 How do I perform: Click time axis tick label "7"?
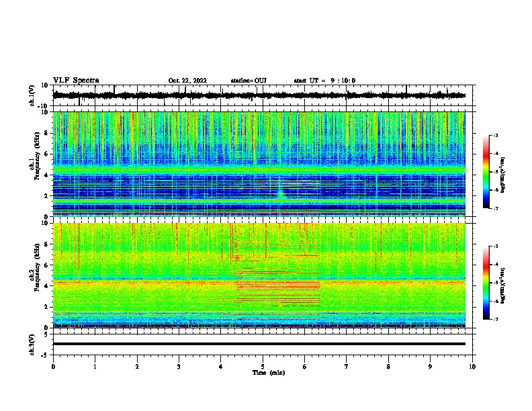coord(347,367)
